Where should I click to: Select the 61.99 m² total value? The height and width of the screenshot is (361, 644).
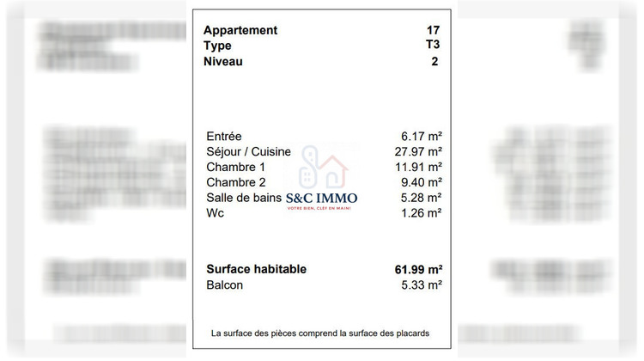pyautogui.click(x=413, y=269)
